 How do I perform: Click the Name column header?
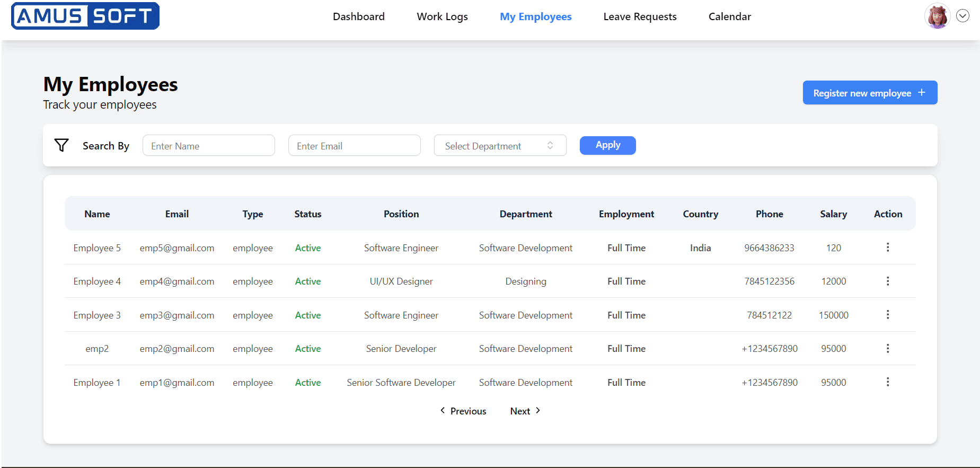point(97,214)
